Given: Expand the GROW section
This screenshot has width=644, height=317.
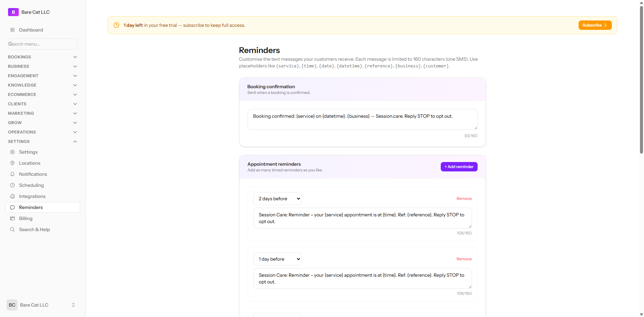Looking at the screenshot, I should [43, 123].
